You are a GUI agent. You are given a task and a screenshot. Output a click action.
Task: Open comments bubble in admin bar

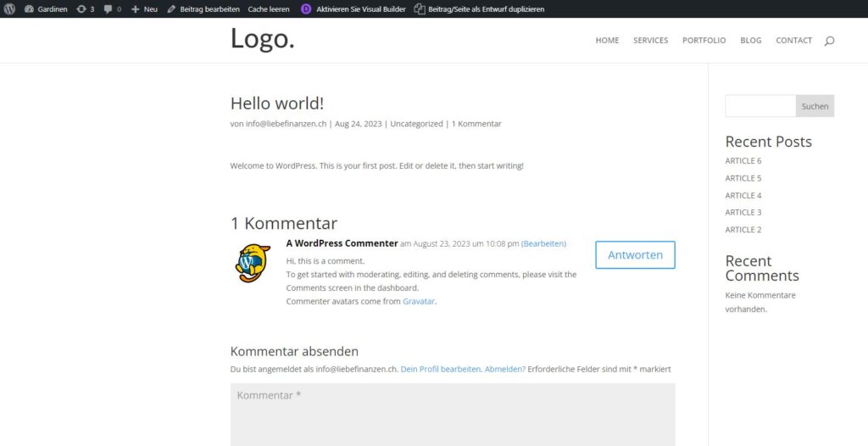(113, 8)
